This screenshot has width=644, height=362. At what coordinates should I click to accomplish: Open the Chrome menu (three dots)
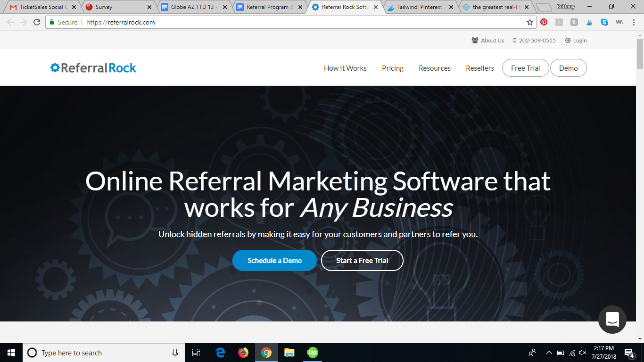click(x=635, y=22)
